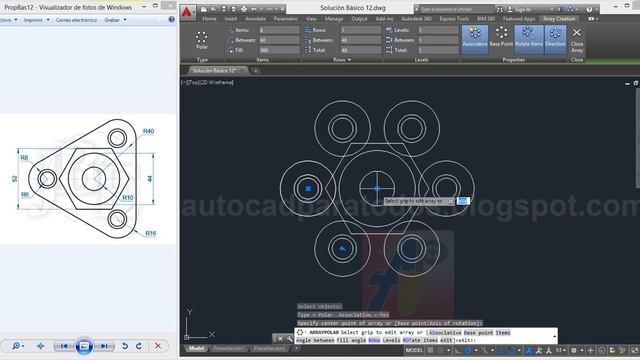Open the Photo Viewer Grabar menu
Screen dimensions: 640x360
tap(115, 20)
